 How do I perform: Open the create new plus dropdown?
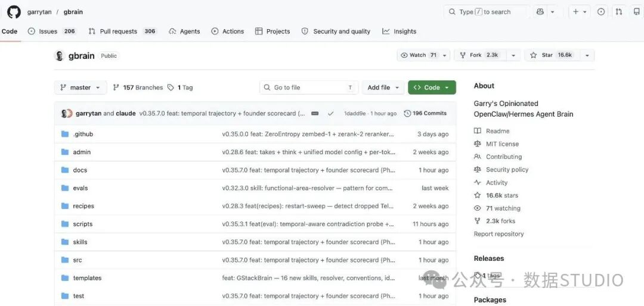point(580,12)
